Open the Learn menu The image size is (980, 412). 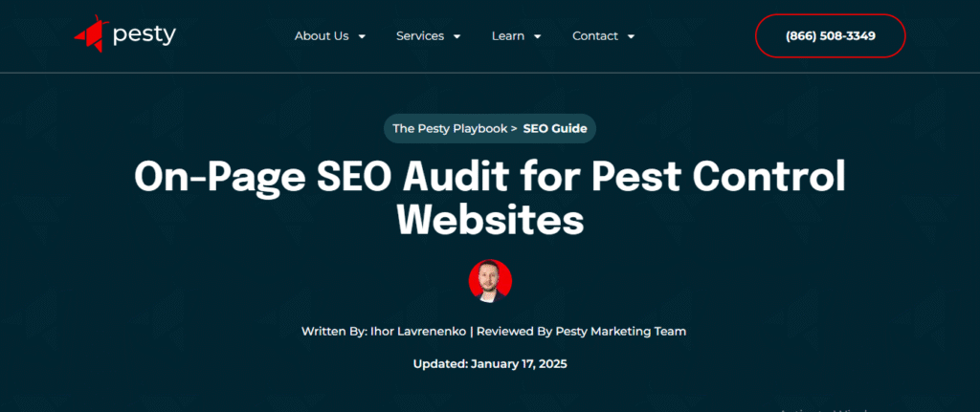coord(507,36)
